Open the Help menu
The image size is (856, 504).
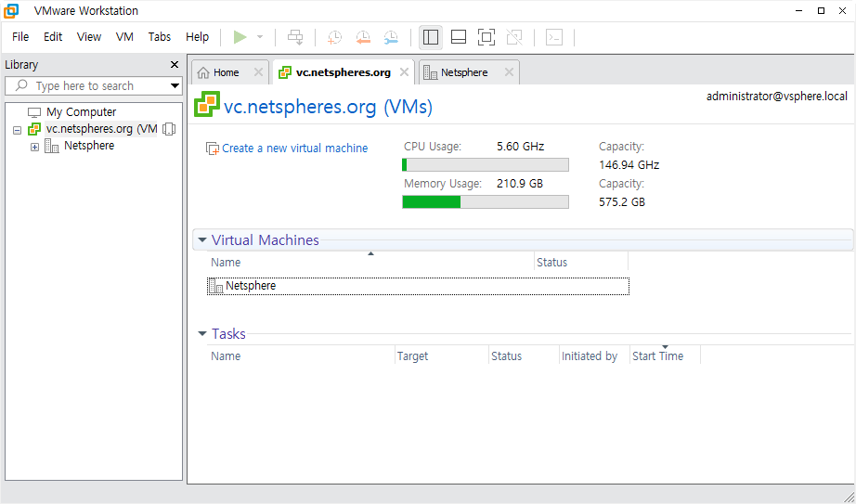tap(197, 36)
